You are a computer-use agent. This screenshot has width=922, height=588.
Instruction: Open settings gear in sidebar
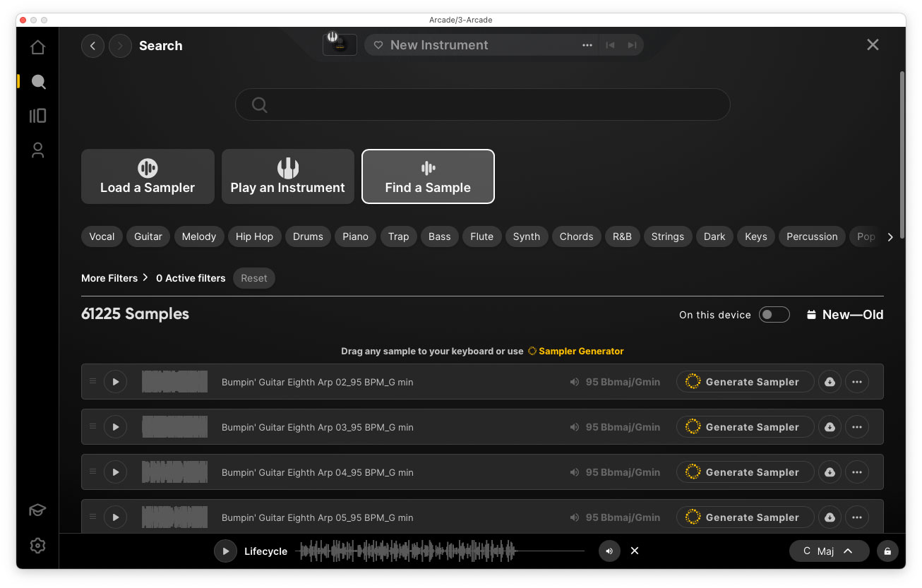coord(38,546)
